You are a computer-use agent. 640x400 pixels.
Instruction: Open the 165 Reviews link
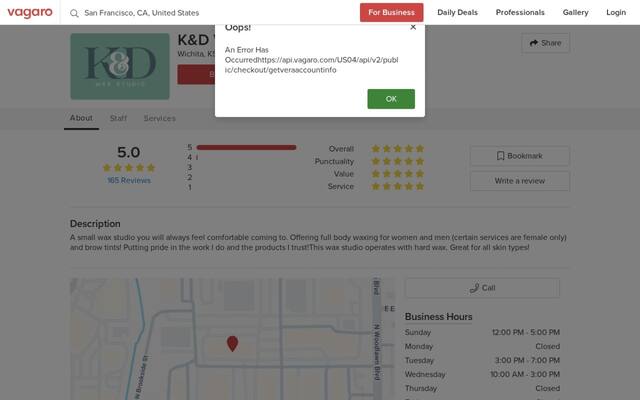(x=129, y=180)
